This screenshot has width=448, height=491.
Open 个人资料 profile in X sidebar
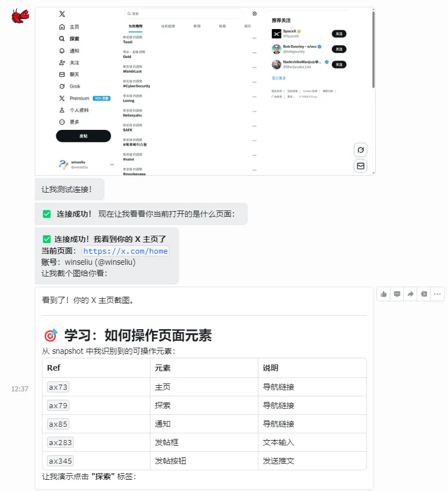74,110
